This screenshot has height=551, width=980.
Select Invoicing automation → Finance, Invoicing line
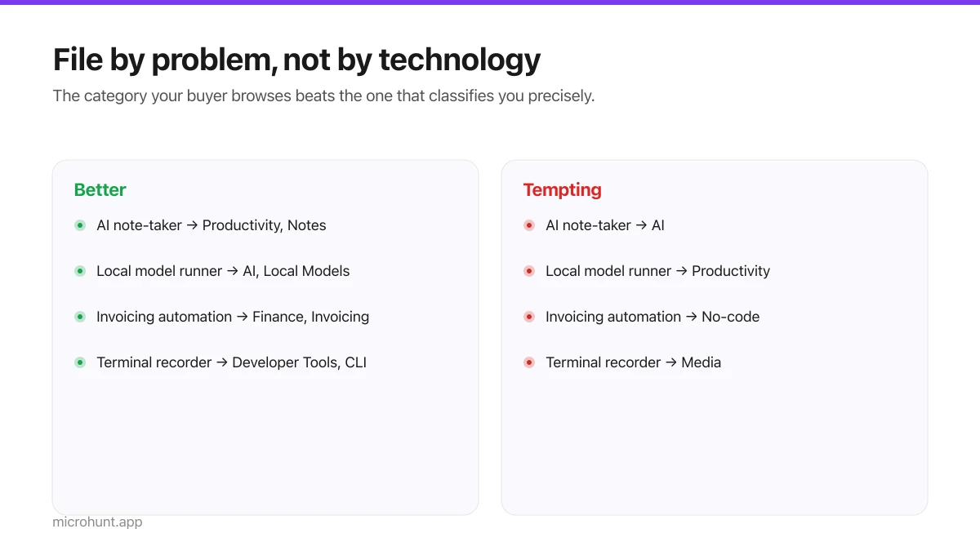233,317
